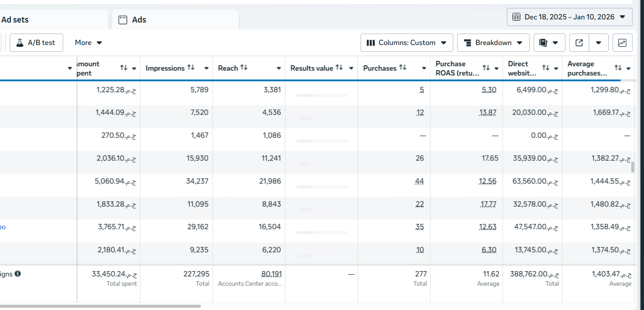644x310 pixels.
Task: Open the charts view icon
Action: point(622,43)
